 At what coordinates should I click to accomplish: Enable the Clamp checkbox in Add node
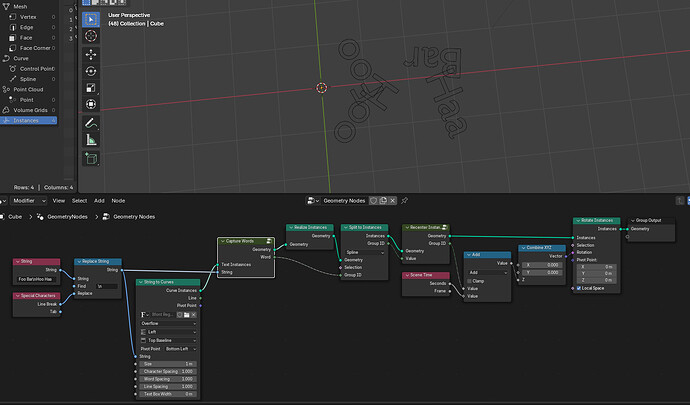[470, 281]
